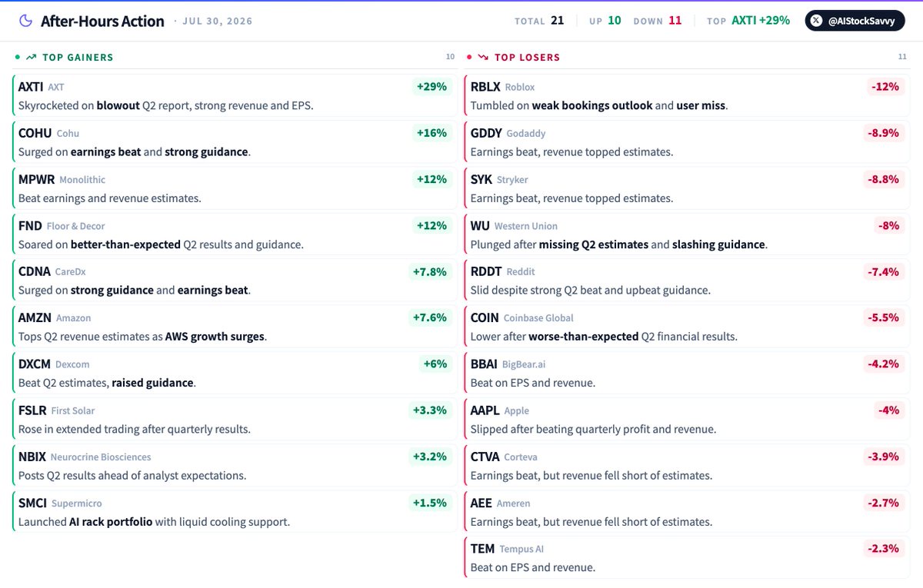Click the green dot before Top Gainers
Image resolution: width=923 pixels, height=588 pixels.
pyautogui.click(x=17, y=57)
